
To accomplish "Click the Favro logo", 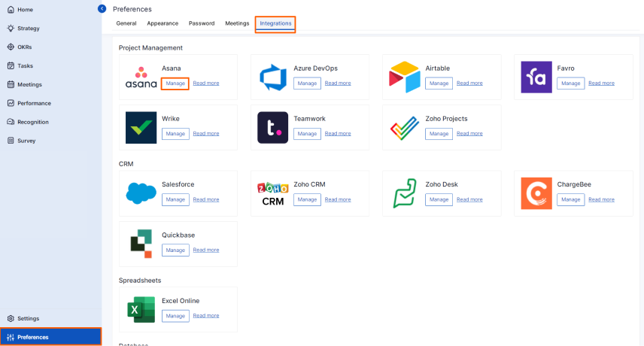I will click(x=536, y=77).
